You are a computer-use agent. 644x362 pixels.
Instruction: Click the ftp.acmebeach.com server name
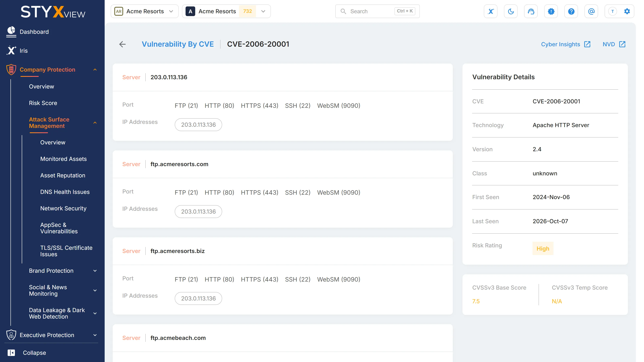pos(178,338)
